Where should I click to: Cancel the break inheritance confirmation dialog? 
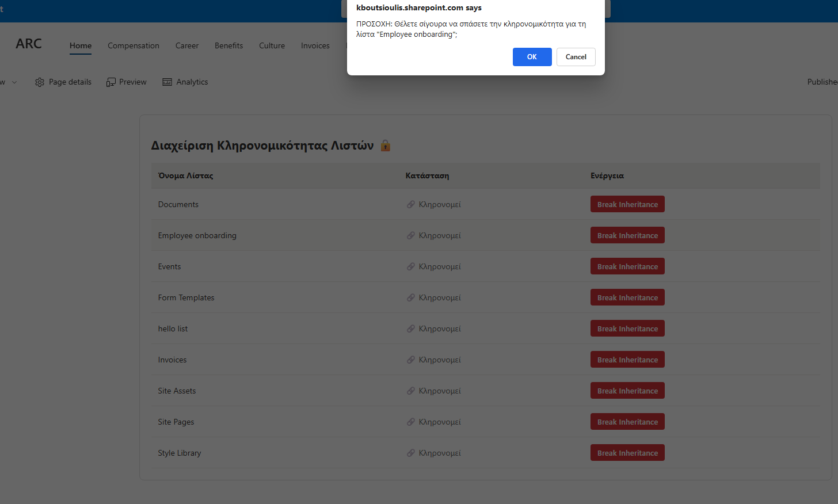576,57
